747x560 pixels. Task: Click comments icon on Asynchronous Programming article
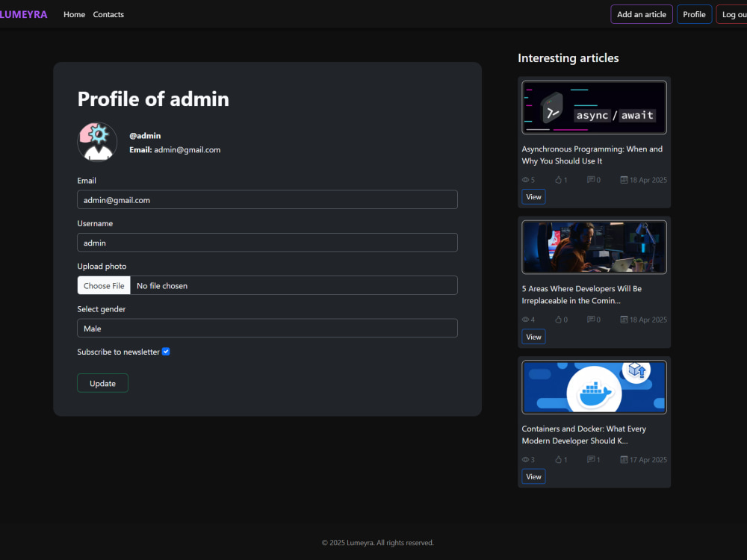click(x=591, y=179)
